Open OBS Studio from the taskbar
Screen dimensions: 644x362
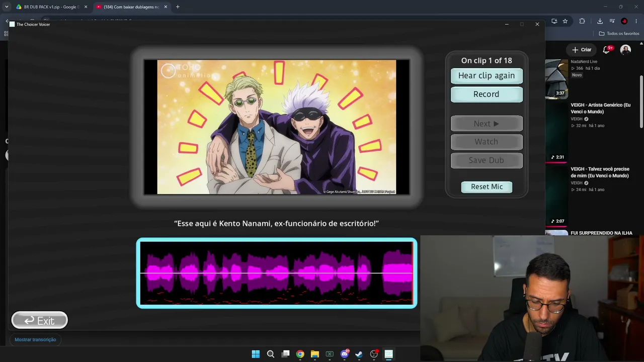pyautogui.click(x=374, y=354)
